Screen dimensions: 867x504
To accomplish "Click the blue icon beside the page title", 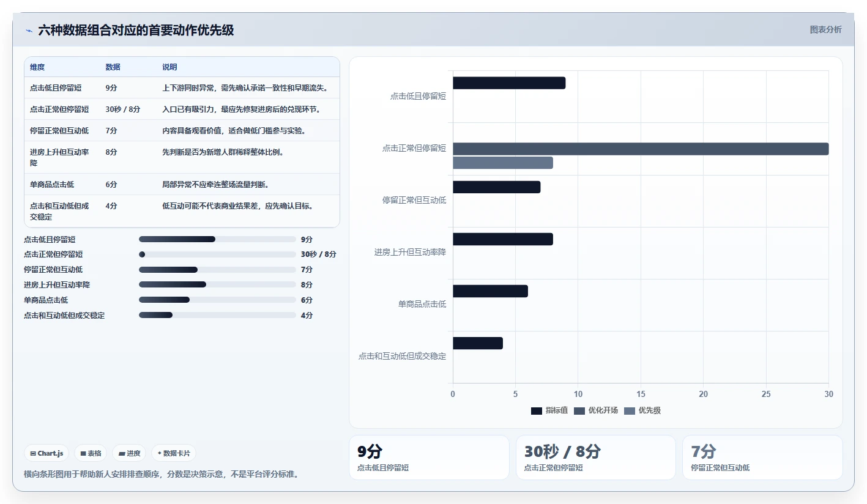I will (x=29, y=31).
